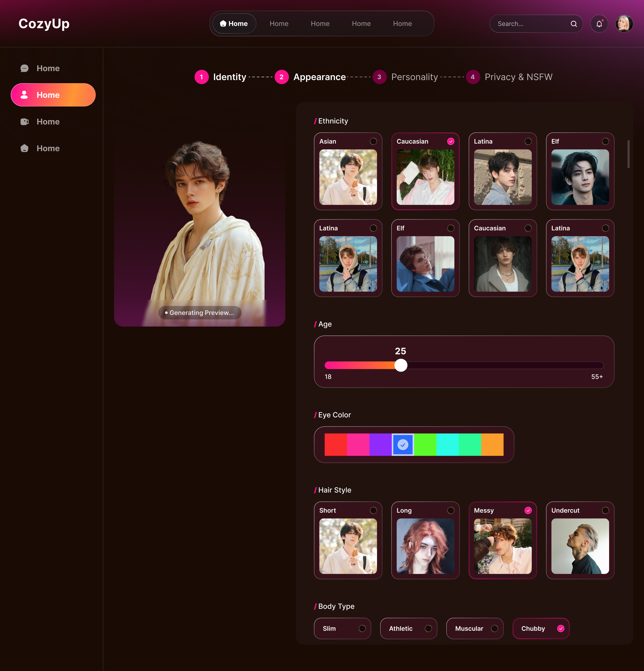Pick the cyan eye color swatch
Screen dimensions: 644x671
tap(447, 445)
